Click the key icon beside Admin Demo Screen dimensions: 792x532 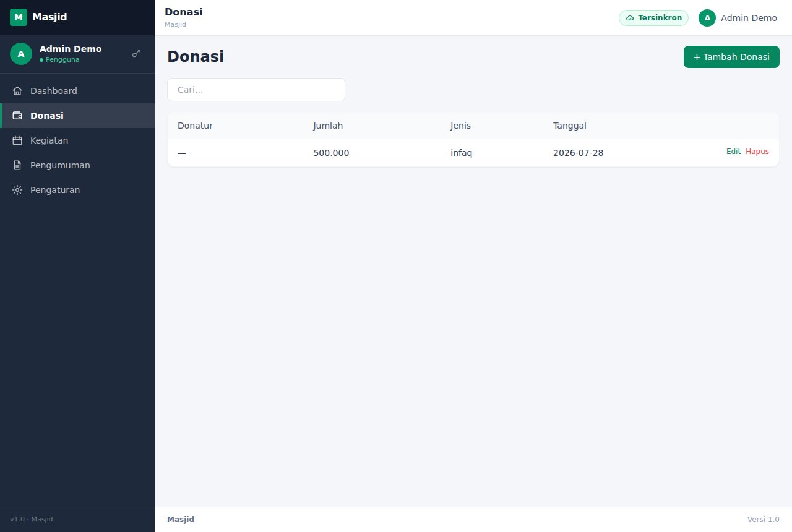tap(136, 54)
